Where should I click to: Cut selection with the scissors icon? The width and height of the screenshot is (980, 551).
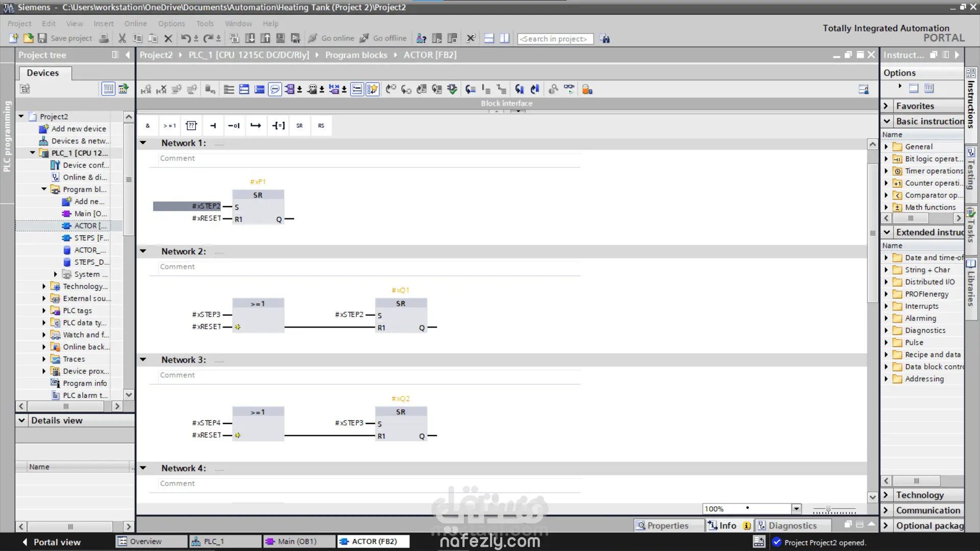pyautogui.click(x=122, y=38)
